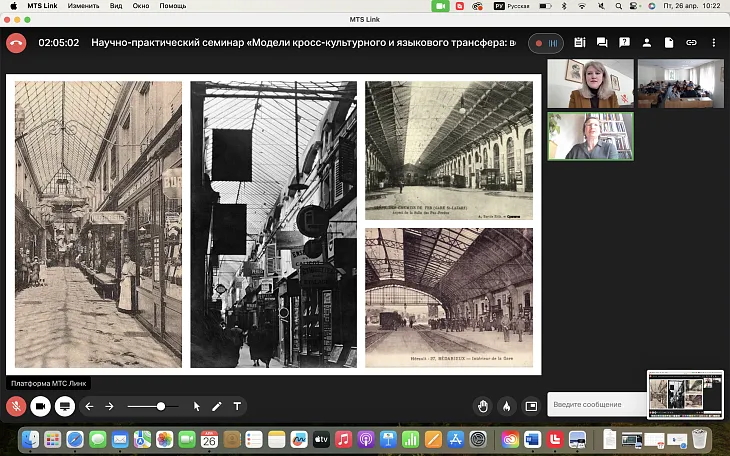
Task: Send a fire reaction
Action: pos(506,406)
